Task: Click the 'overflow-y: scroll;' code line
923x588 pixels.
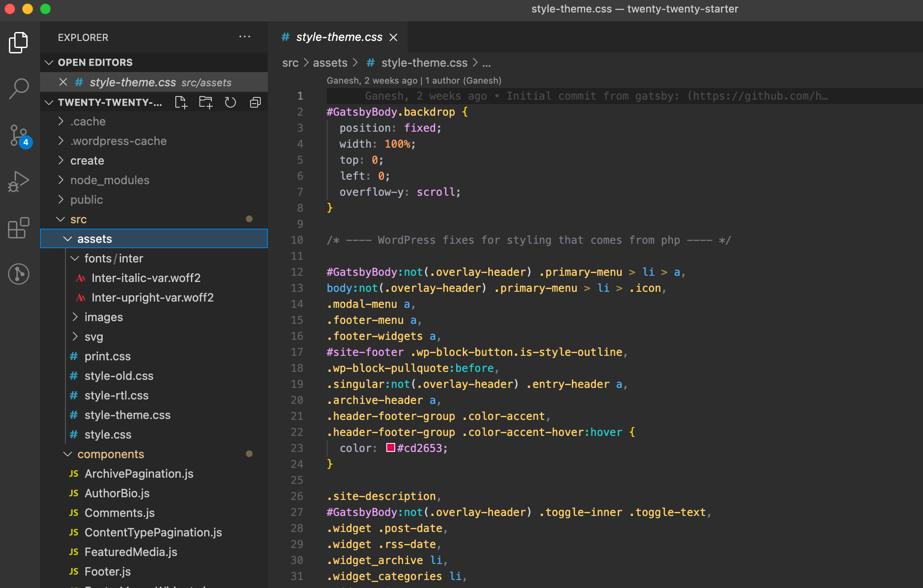Action: (400, 192)
